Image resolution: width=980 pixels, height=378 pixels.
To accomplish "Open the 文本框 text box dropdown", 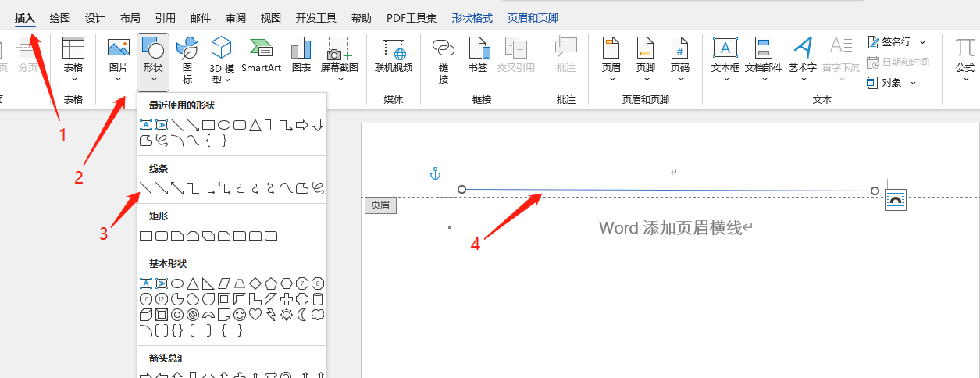I will (725, 60).
